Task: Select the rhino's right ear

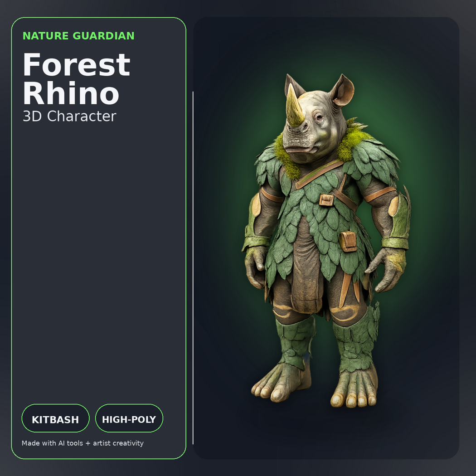Action: [342, 91]
